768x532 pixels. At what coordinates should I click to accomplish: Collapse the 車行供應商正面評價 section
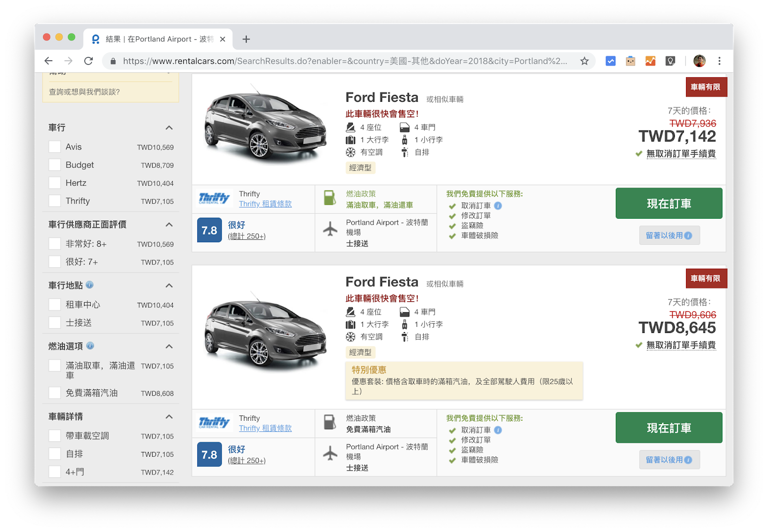tap(169, 225)
